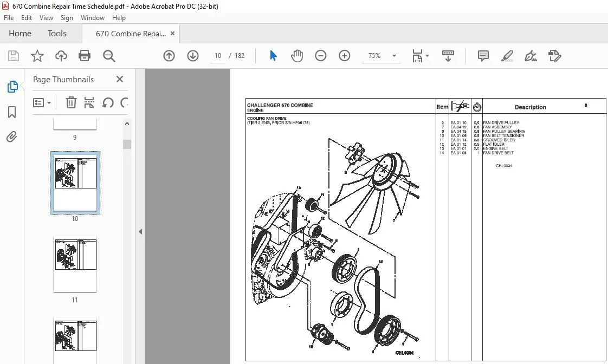Open the Edit menu
Screen dimensions: 608x364
coord(27,18)
